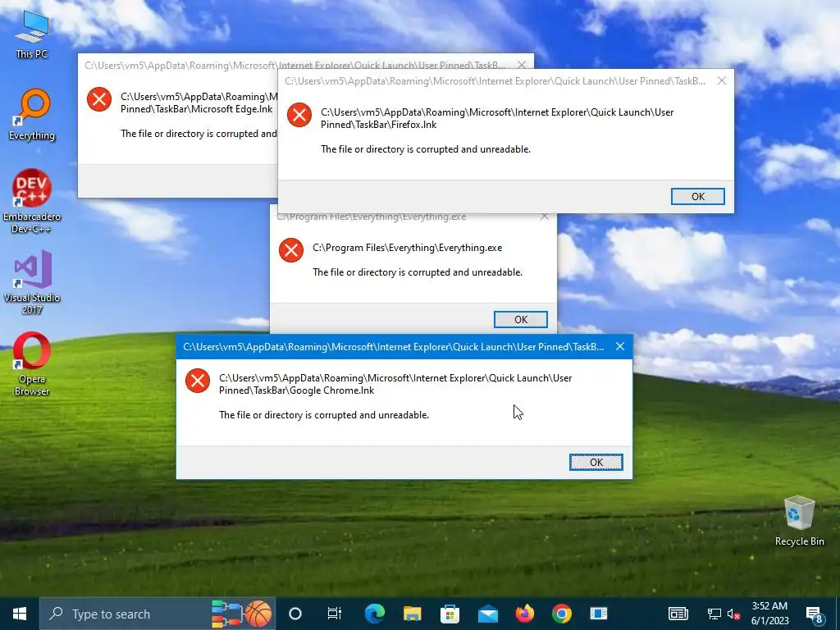This screenshot has height=630, width=840.
Task: Click the Microsoft Edge.lnk file path text
Action: click(199, 103)
